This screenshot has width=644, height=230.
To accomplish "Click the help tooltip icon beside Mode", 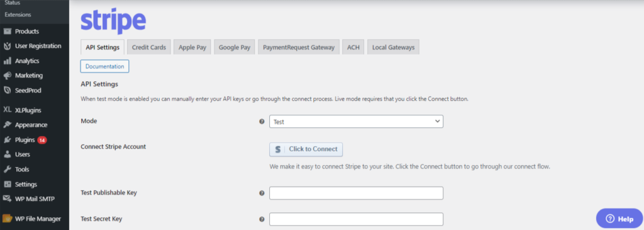I will [262, 122].
